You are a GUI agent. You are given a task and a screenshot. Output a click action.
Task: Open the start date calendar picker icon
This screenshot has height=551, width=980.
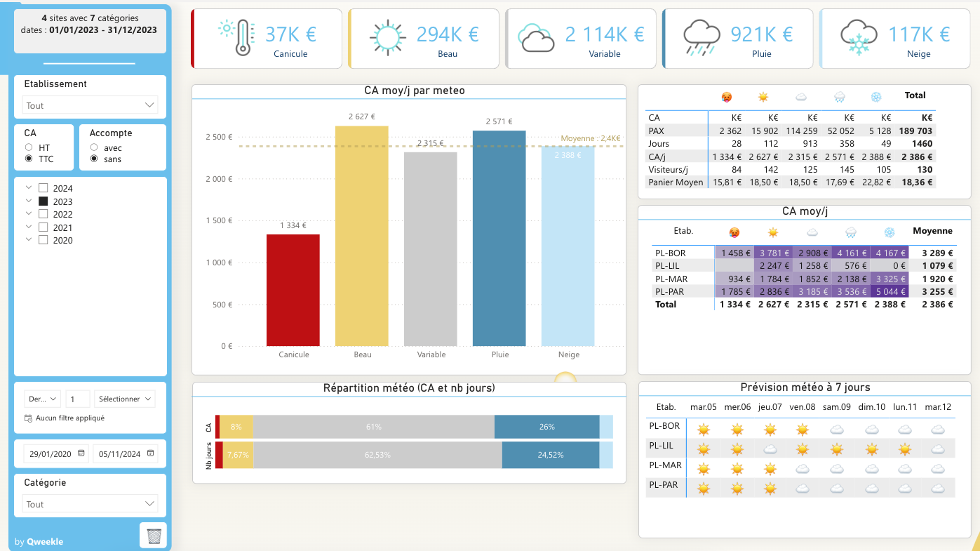(x=81, y=454)
